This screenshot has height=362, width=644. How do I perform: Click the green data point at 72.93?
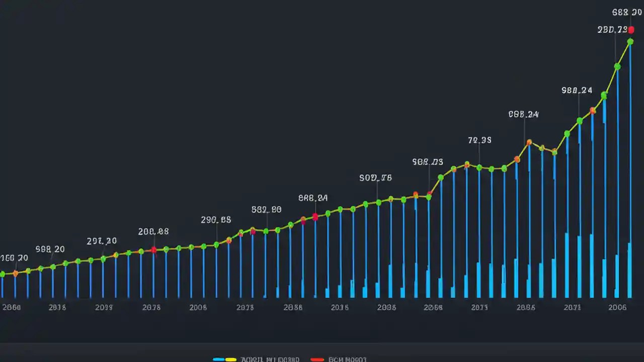(479, 167)
